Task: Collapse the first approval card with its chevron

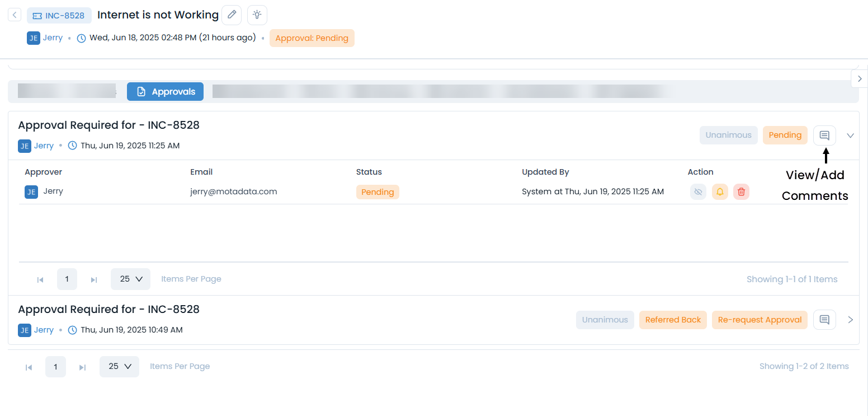Action: pos(850,135)
